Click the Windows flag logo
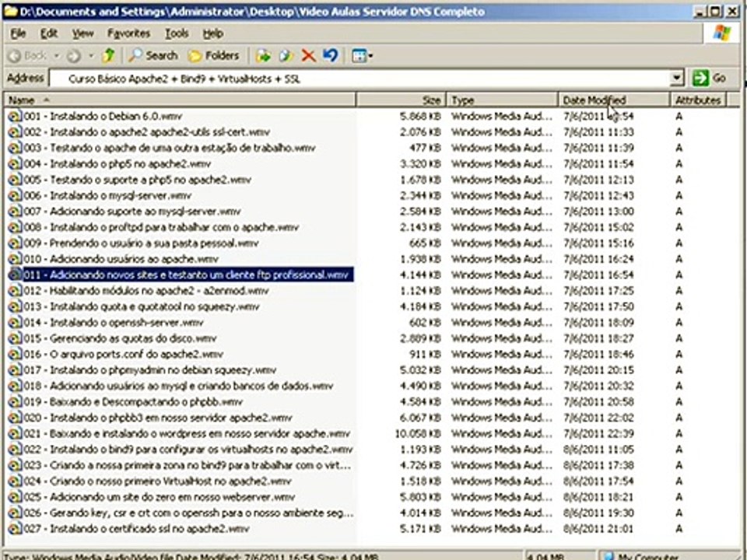 [721, 33]
